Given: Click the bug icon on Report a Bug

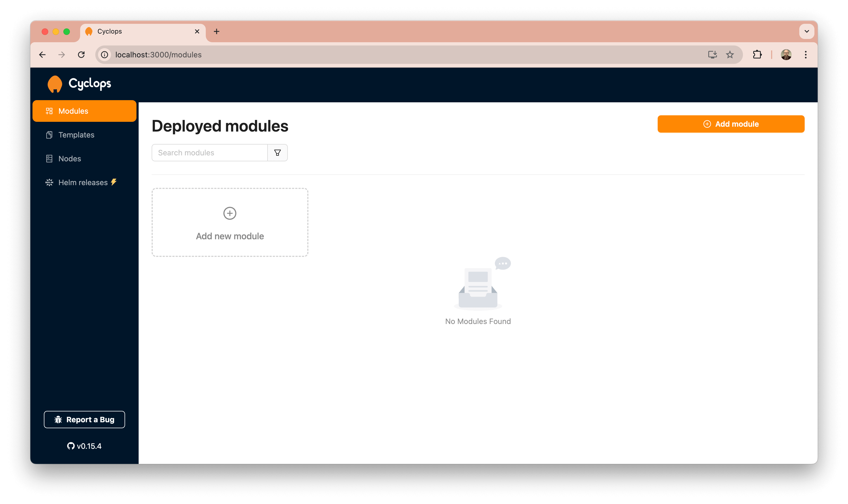Looking at the screenshot, I should pyautogui.click(x=58, y=420).
